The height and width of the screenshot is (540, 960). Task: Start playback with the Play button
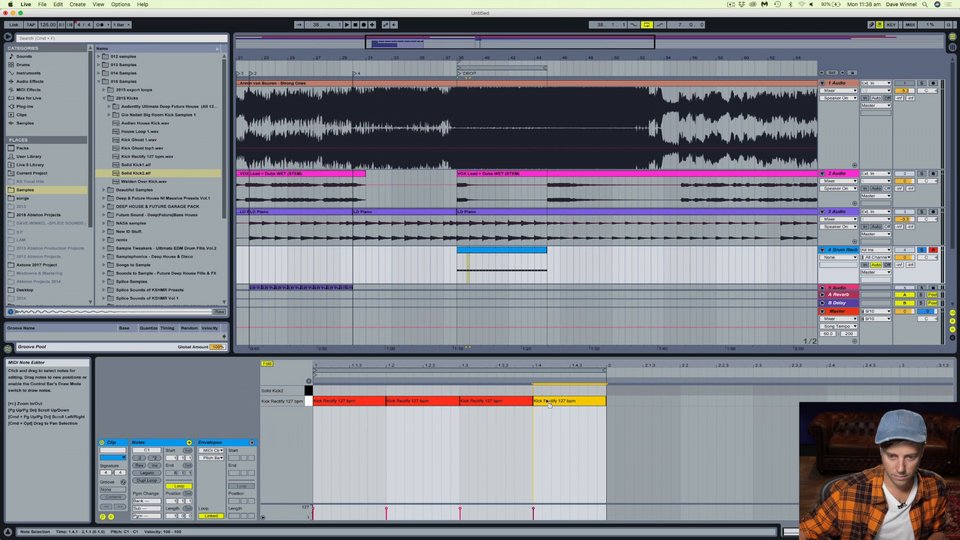click(x=347, y=24)
